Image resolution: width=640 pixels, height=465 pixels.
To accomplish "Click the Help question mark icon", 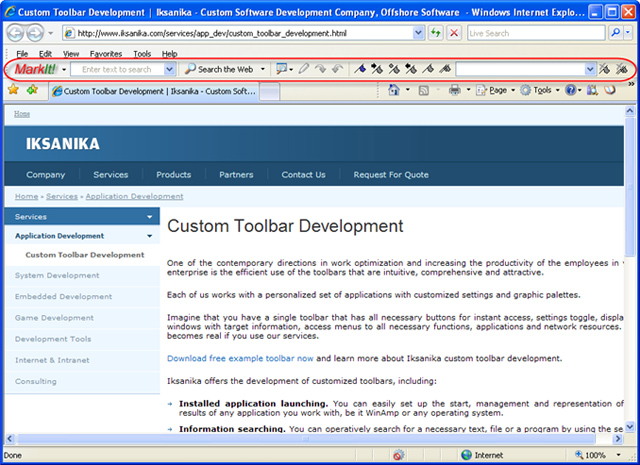I will [x=570, y=90].
